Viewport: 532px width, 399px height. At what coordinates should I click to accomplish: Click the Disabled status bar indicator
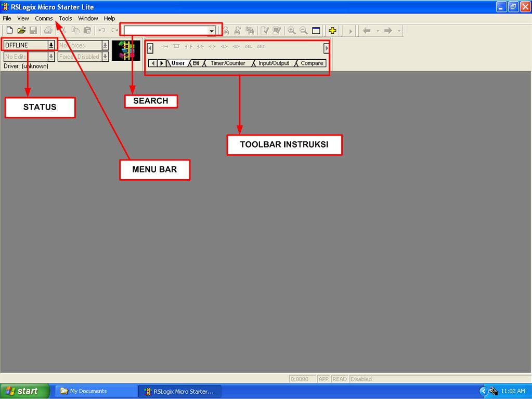click(x=361, y=379)
